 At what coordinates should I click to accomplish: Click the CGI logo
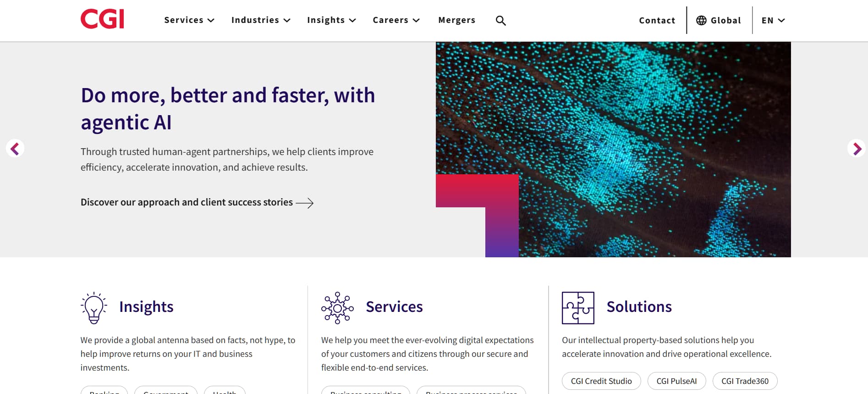(x=102, y=18)
